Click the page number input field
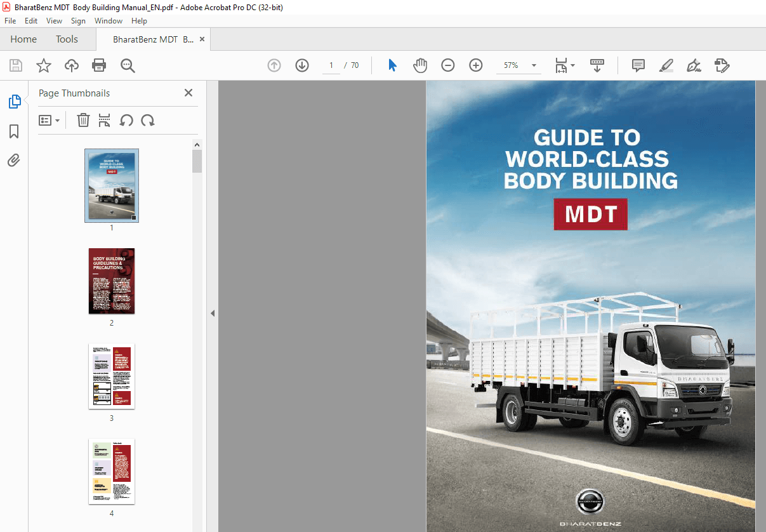This screenshot has height=532, width=766. (x=330, y=65)
